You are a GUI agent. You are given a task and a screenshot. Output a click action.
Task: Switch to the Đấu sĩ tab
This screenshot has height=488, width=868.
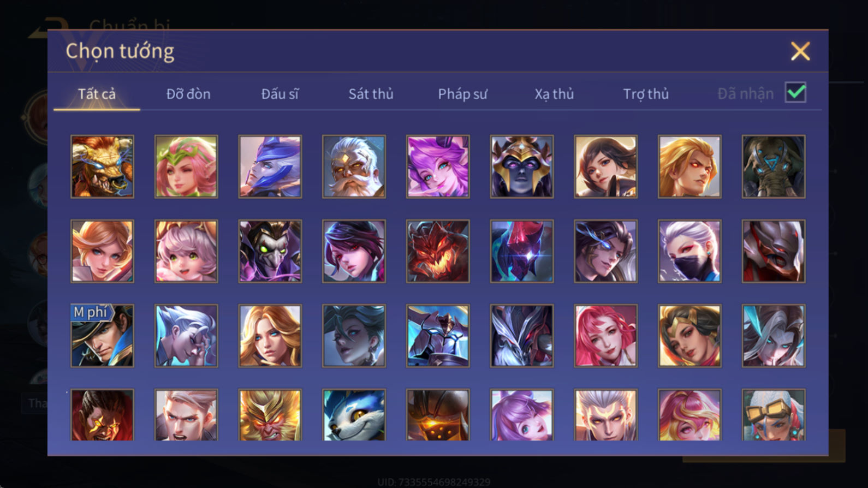coord(280,94)
